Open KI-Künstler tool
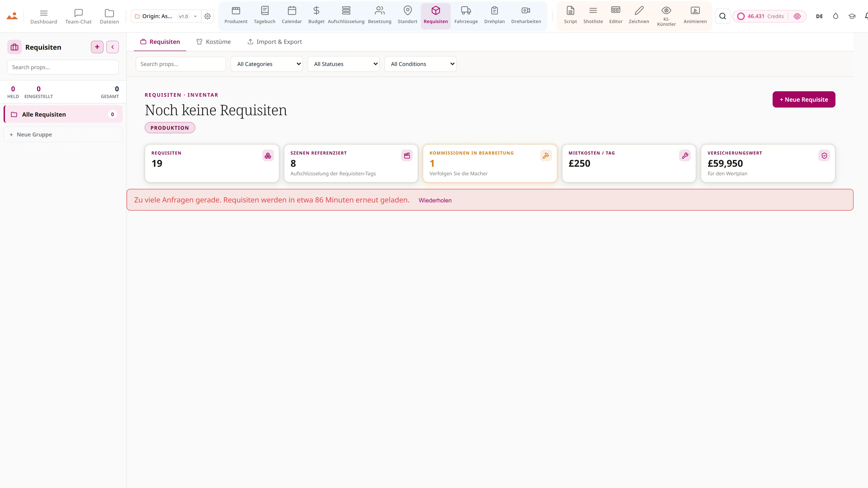 (x=666, y=16)
